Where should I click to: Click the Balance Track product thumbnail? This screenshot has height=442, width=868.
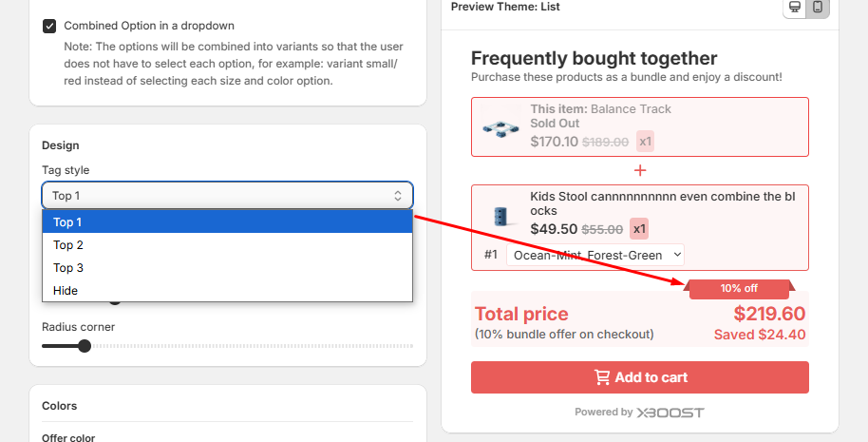[x=500, y=127]
